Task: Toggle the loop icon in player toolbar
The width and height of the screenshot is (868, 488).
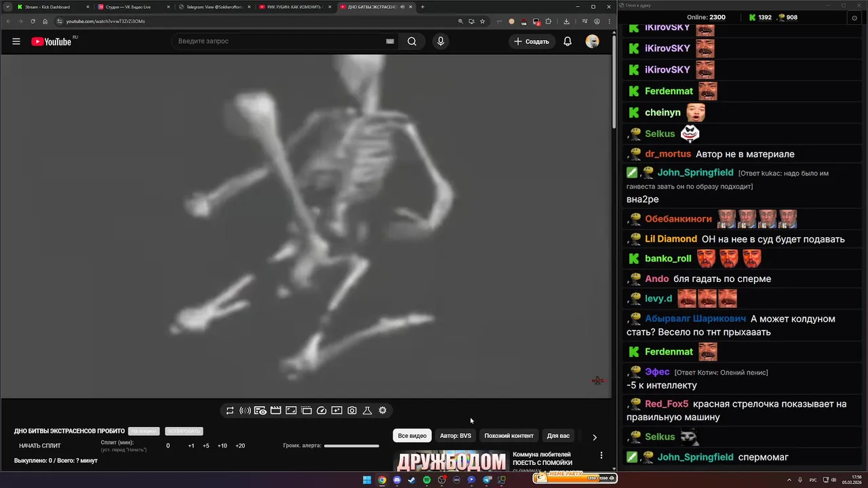Action: [230, 411]
